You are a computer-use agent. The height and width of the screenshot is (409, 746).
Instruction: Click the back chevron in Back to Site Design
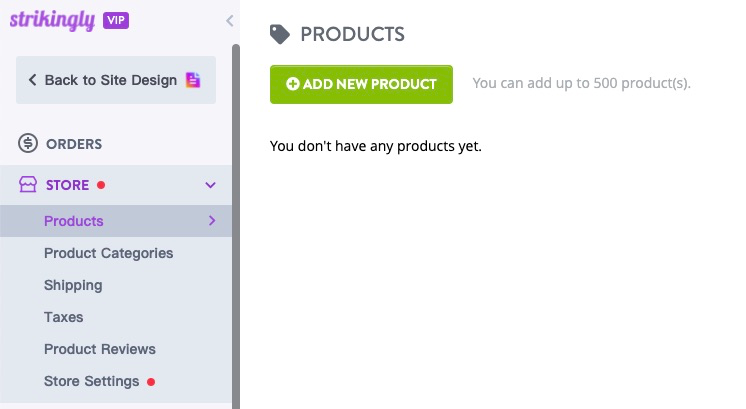[x=32, y=80]
